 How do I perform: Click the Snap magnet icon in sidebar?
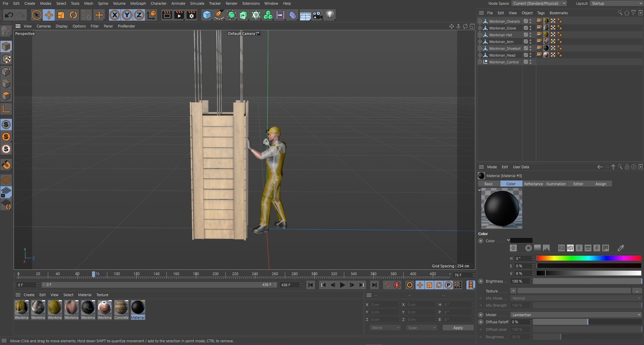pos(6,165)
